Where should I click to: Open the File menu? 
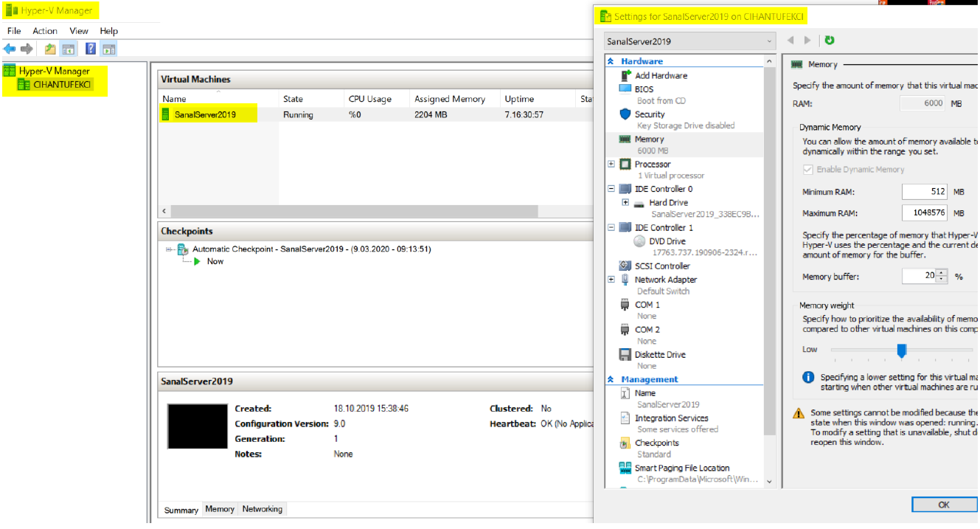click(14, 31)
